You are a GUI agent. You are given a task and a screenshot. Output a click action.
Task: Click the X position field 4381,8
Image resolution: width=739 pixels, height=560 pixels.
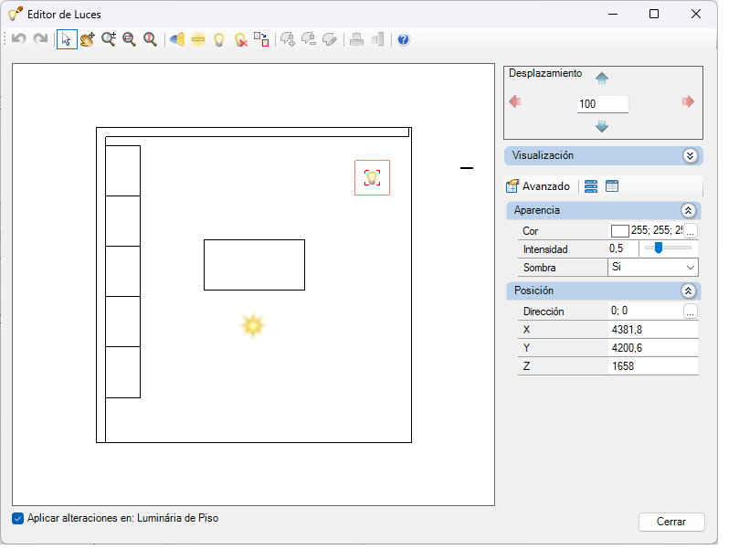(x=653, y=330)
